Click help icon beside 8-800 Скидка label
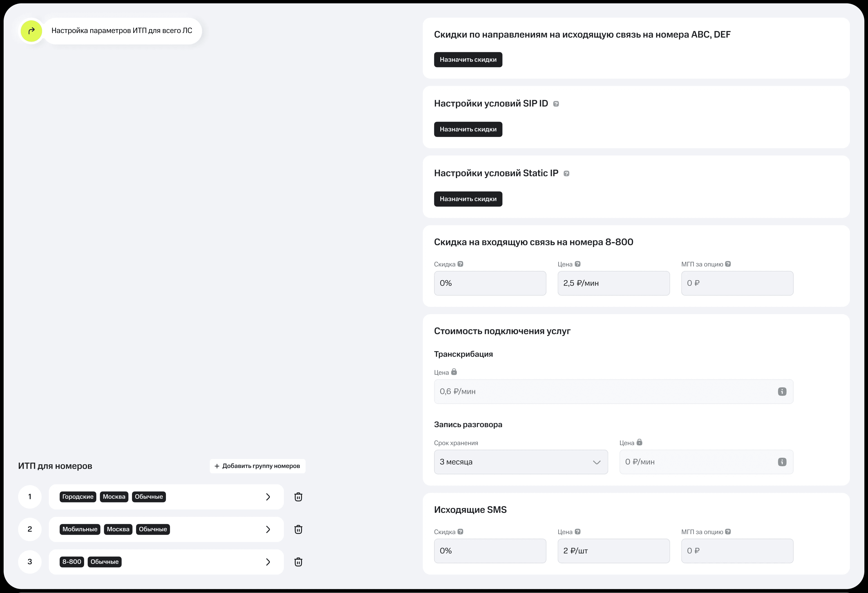Image resolution: width=868 pixels, height=593 pixels. [460, 264]
